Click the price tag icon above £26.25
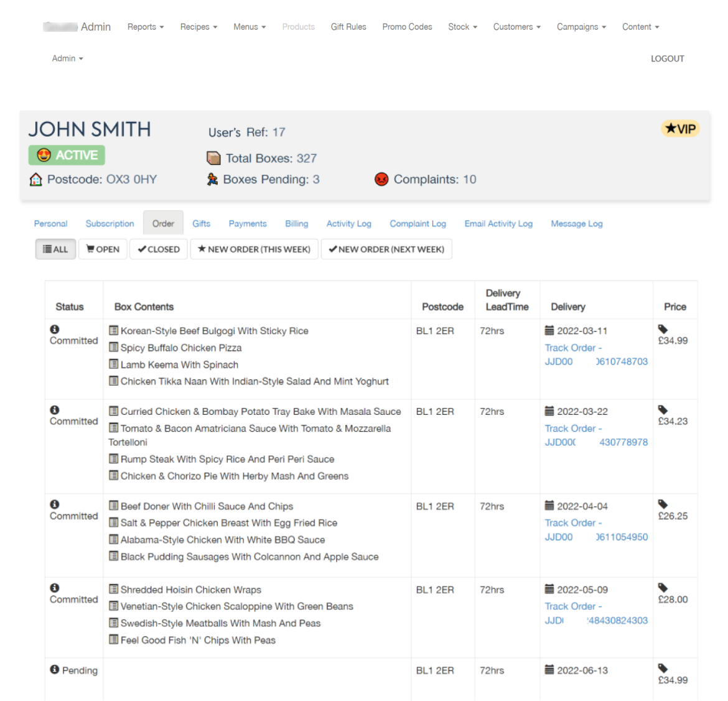Screen dimensions: 728x701 pos(663,504)
